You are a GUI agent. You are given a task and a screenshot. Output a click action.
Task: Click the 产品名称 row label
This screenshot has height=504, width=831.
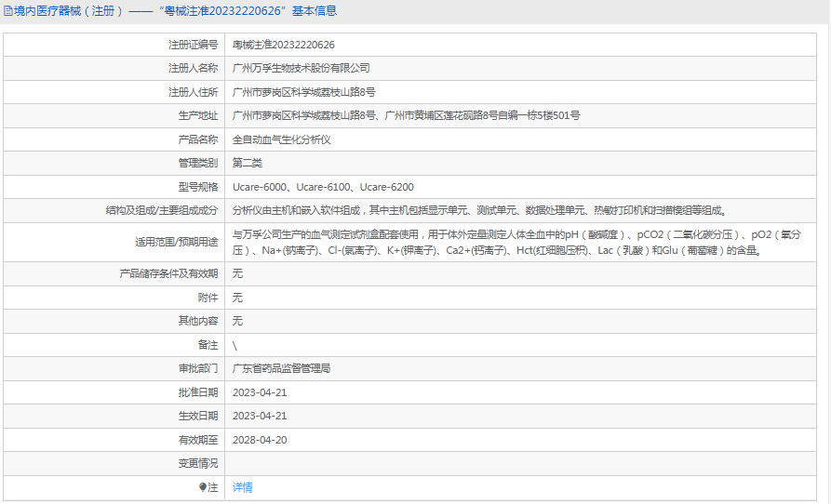coord(197,139)
